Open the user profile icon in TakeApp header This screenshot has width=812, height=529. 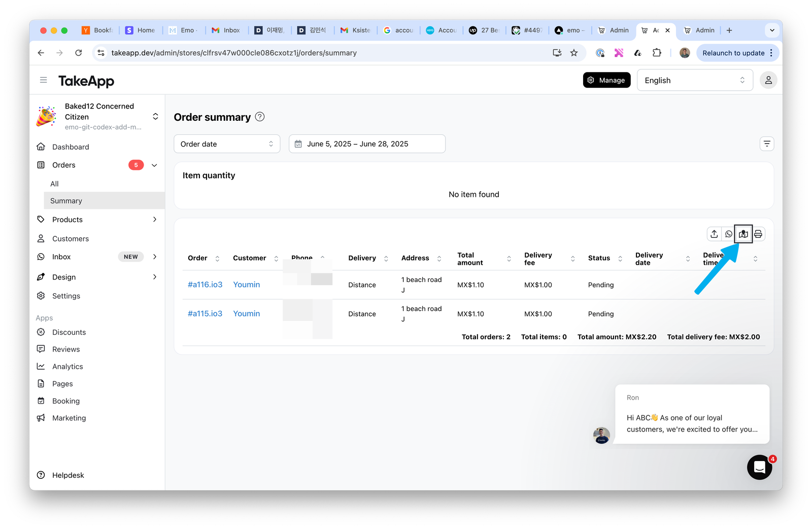tap(768, 80)
